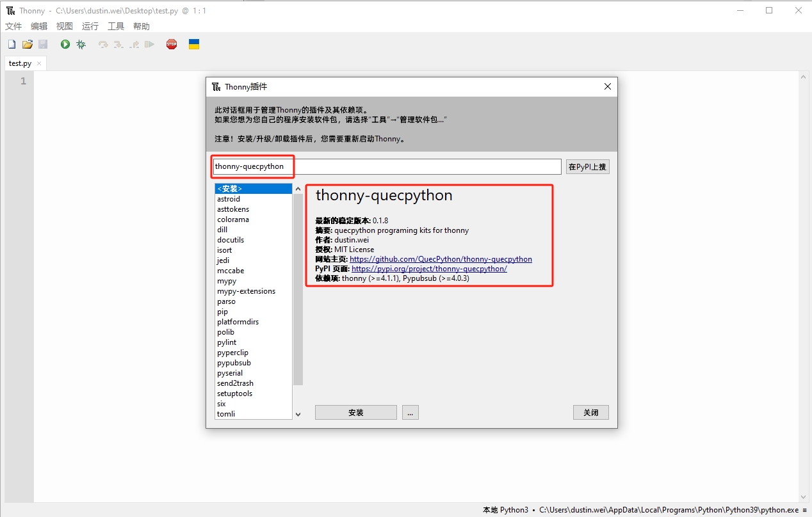Open the 运行 menu
The height and width of the screenshot is (517, 812).
tap(90, 26)
